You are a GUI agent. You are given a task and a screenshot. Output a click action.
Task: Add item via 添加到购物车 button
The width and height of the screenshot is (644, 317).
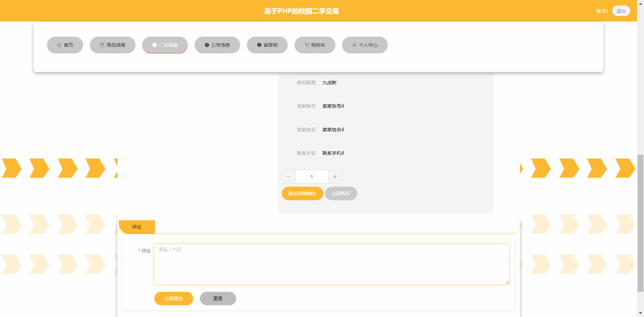click(x=302, y=193)
